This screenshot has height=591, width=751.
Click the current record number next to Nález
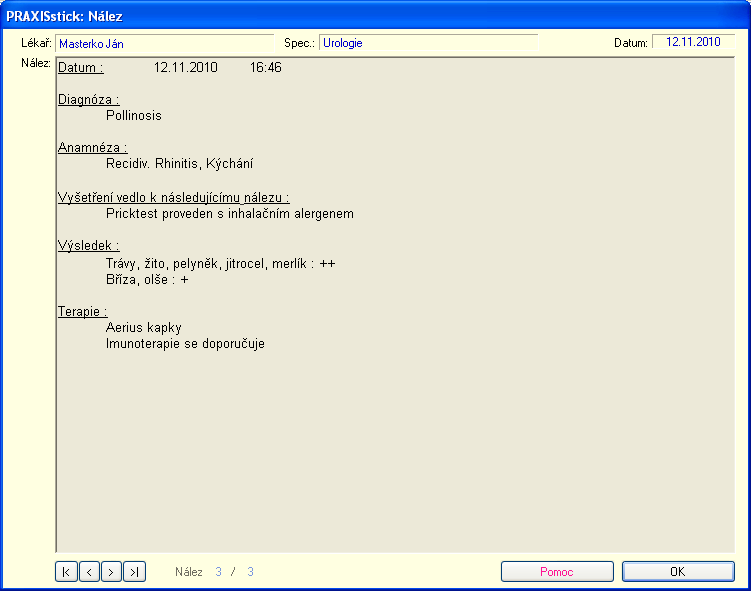pos(218,571)
